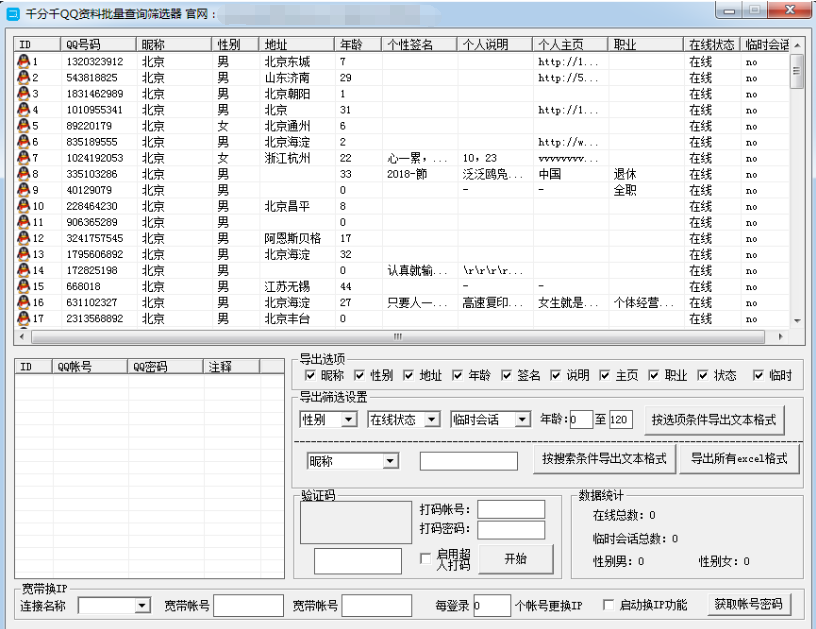Toggle the 性别 export checkbox
This screenshot has height=629, width=816.
point(360,375)
